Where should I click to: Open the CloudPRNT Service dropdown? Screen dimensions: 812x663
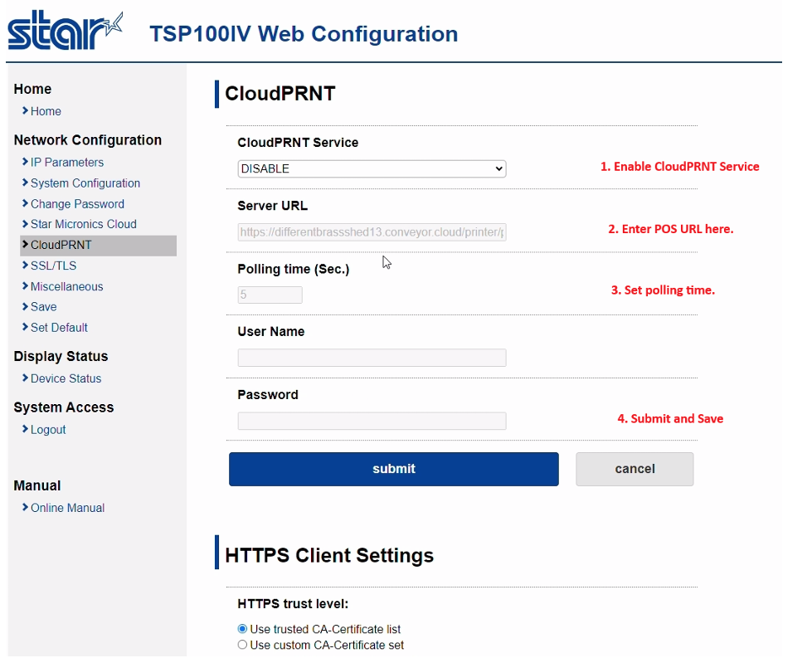click(372, 168)
